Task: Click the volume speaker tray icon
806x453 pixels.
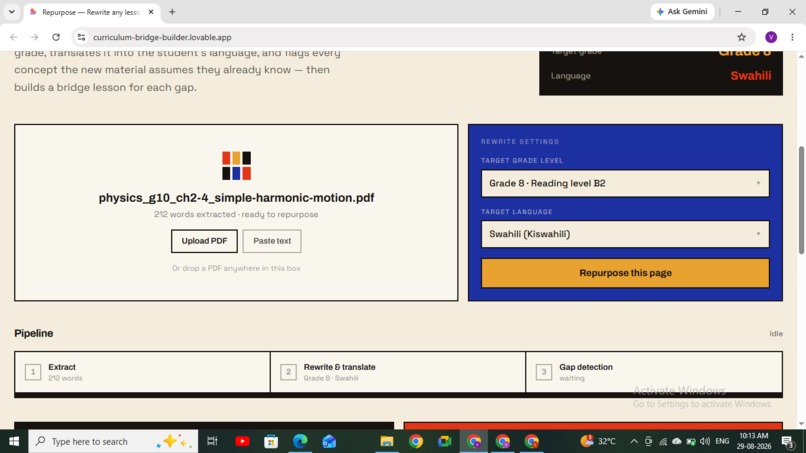Action: click(x=705, y=441)
